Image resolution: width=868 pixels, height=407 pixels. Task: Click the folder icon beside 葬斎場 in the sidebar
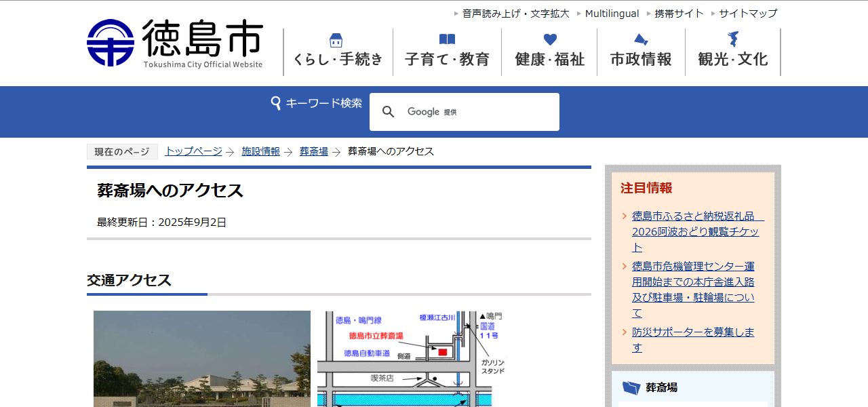[x=631, y=388]
